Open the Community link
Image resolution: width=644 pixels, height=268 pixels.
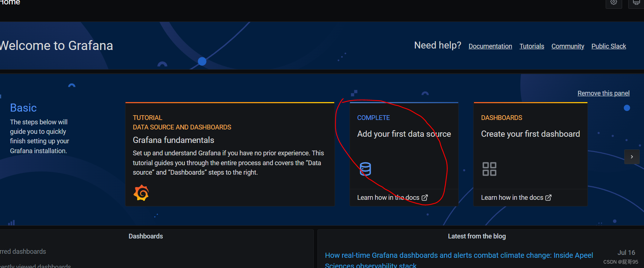pyautogui.click(x=568, y=46)
